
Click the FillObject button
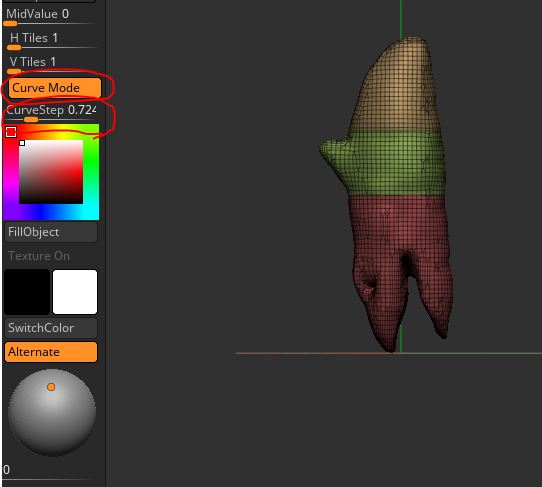[51, 232]
